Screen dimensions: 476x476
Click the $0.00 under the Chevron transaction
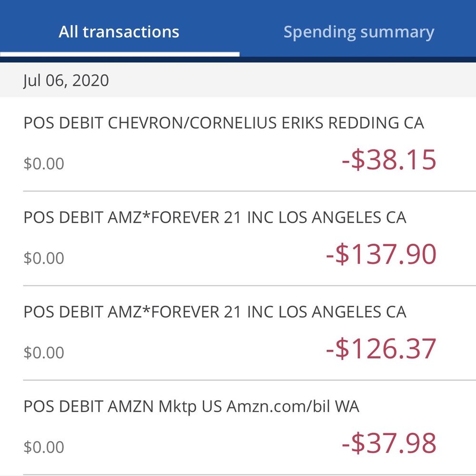pyautogui.click(x=43, y=164)
